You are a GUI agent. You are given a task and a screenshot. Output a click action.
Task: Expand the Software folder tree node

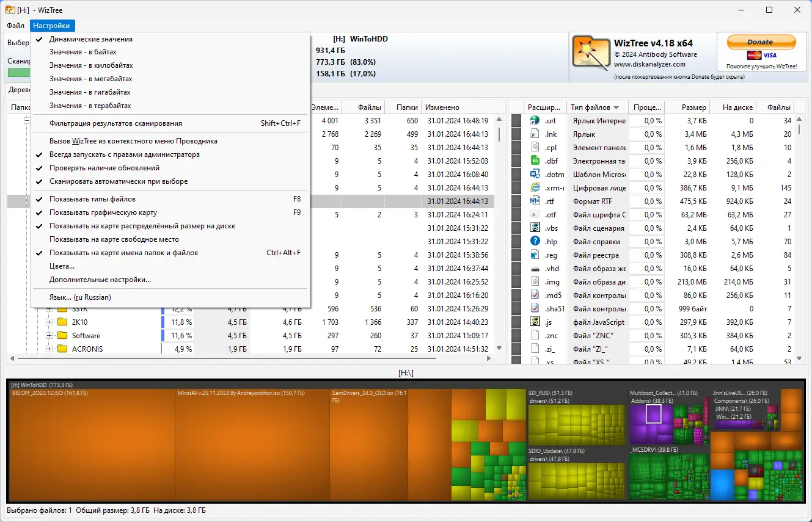(49, 336)
